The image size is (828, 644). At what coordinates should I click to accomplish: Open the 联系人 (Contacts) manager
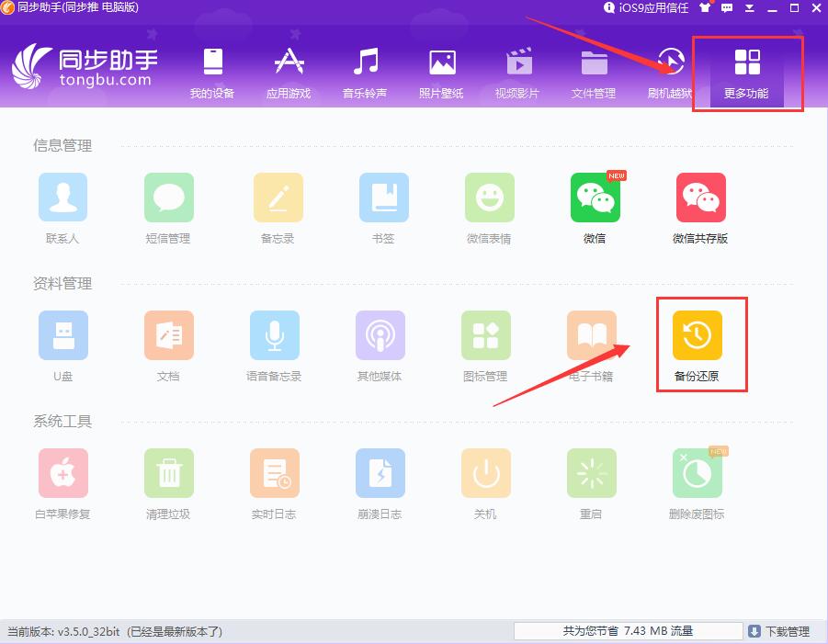[62, 197]
